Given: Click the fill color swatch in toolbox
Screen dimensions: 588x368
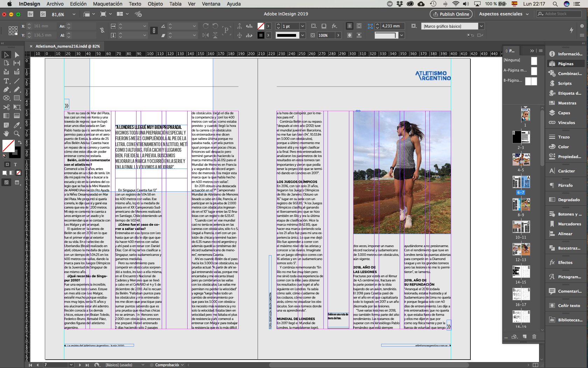Looking at the screenshot, I should click(8, 145).
